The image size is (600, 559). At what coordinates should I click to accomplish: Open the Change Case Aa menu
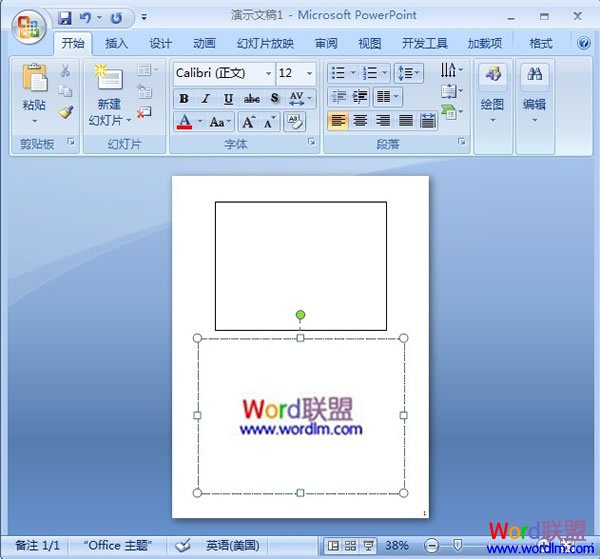[220, 122]
